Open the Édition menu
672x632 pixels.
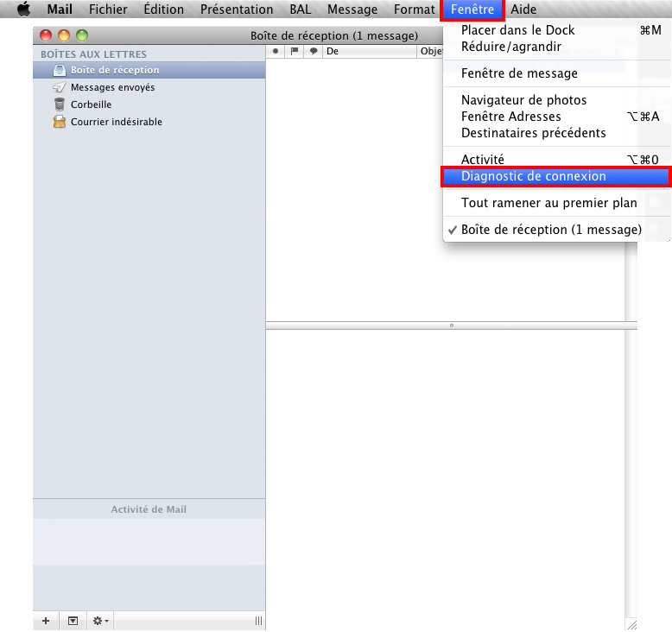(x=164, y=9)
